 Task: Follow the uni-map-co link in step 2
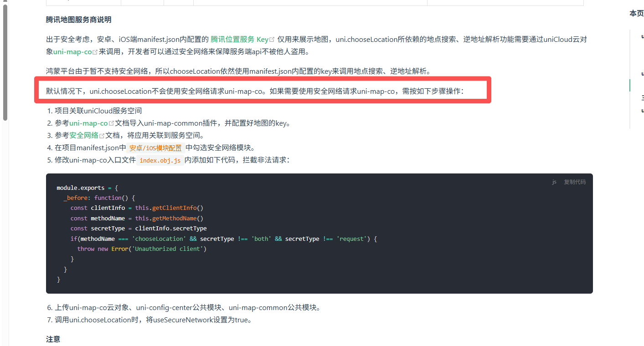pos(88,123)
